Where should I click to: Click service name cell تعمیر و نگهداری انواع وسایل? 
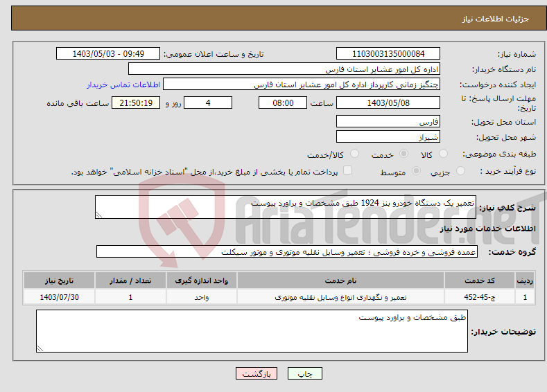[x=340, y=297]
